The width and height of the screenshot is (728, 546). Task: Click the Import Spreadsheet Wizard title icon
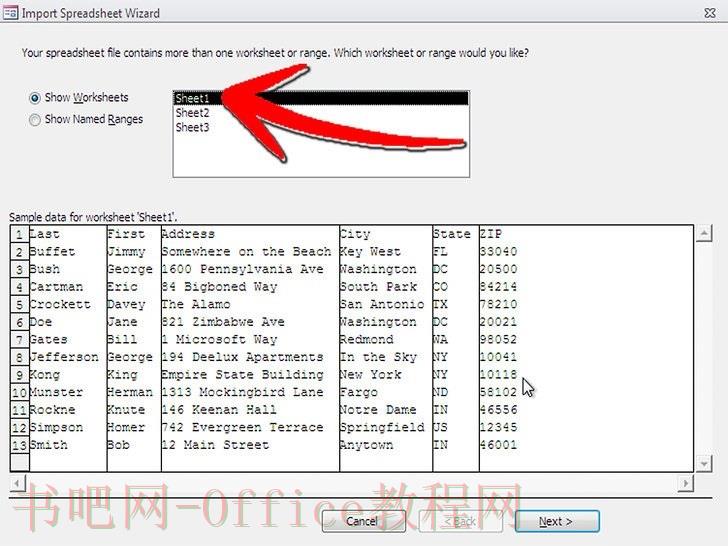tap(10, 13)
